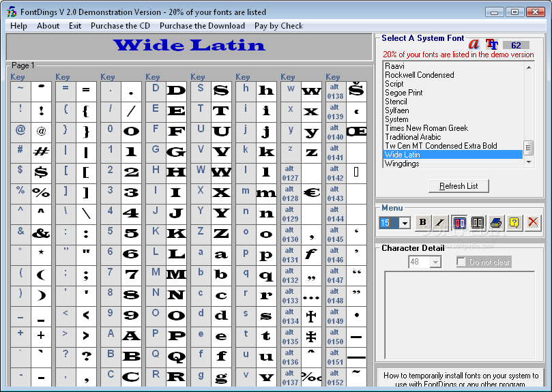The width and height of the screenshot is (552, 392).
Task: Click the Refresh List button
Action: pyautogui.click(x=459, y=186)
